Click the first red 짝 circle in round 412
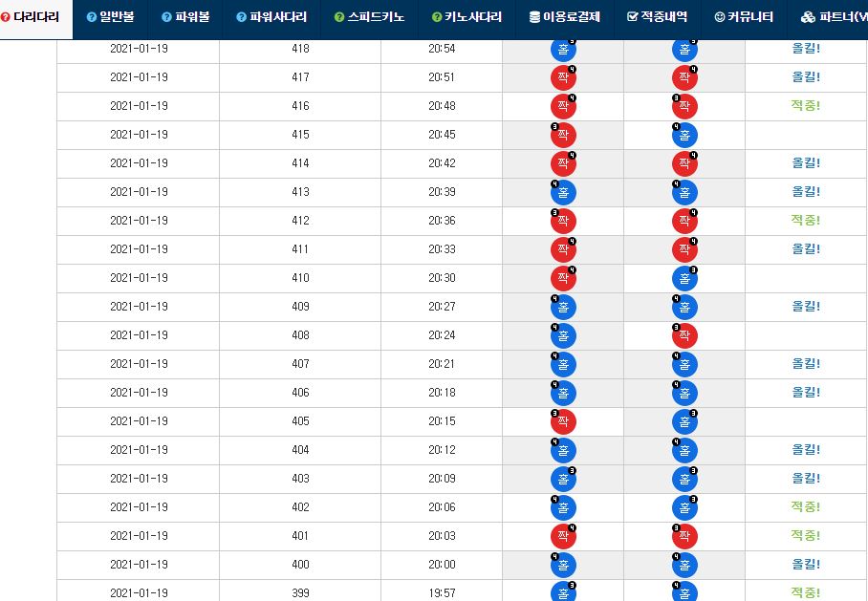The image size is (868, 601). 564,221
